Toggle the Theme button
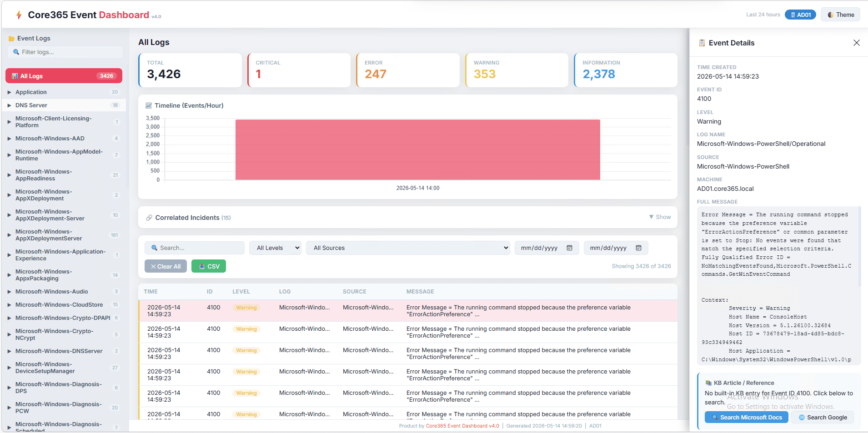Screen dimensions: 868x433 [840, 15]
